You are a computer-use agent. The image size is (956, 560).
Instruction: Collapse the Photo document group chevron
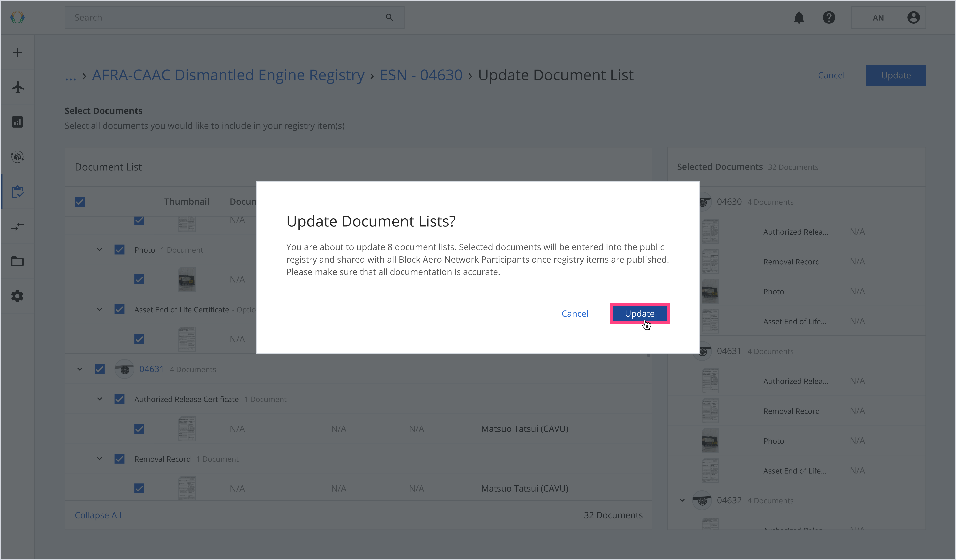click(x=99, y=250)
